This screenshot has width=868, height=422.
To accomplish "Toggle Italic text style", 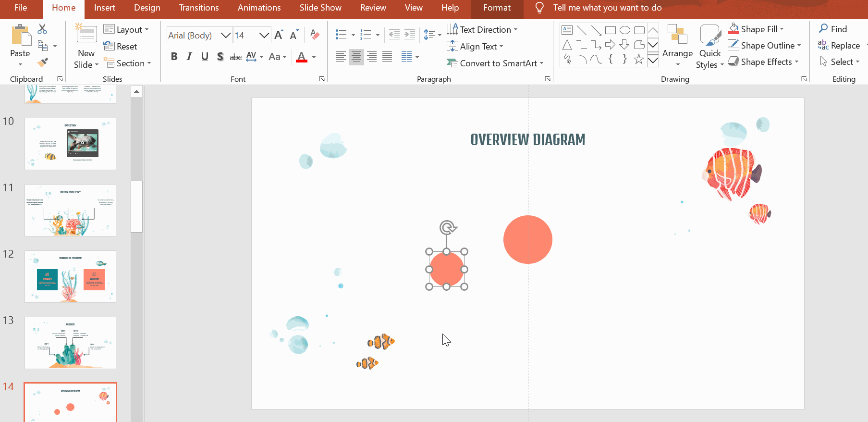I will point(189,57).
